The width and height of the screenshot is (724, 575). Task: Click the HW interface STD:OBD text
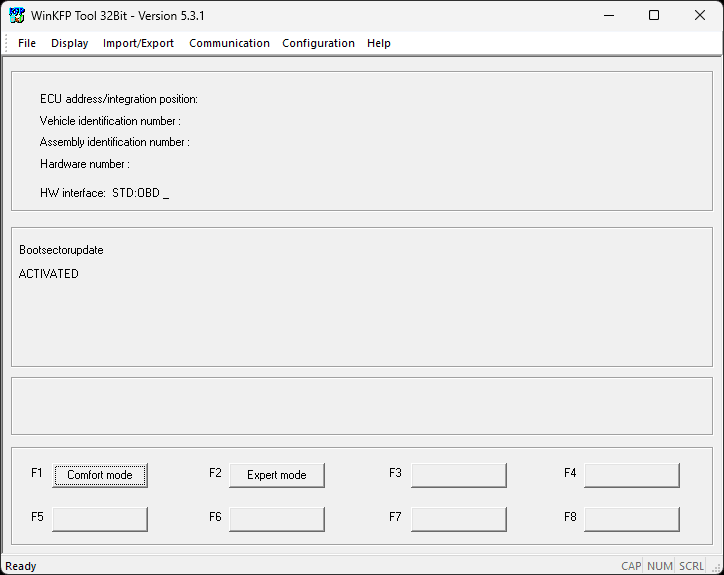[x=104, y=193]
